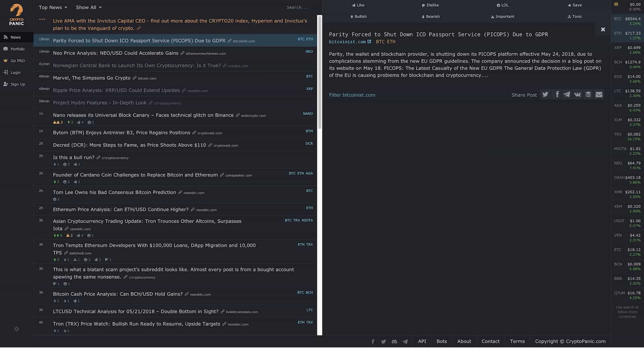Open the Show All filter dropdown
644x348 pixels.
coord(89,7)
